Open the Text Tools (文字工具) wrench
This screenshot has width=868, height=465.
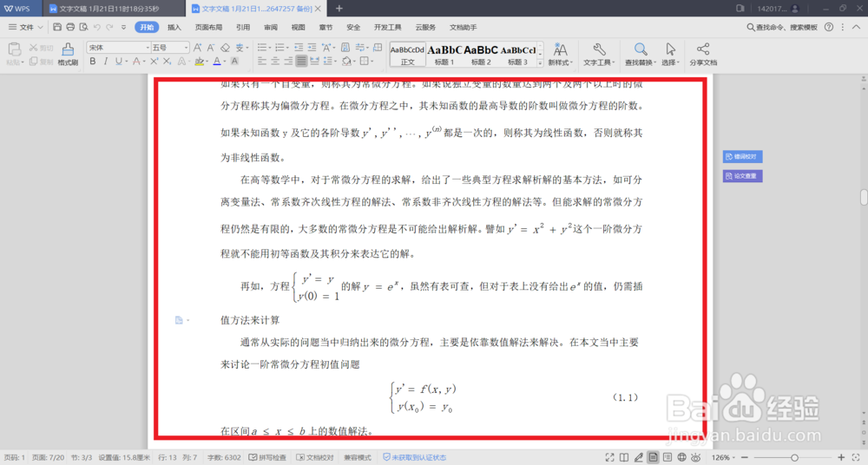[599, 55]
